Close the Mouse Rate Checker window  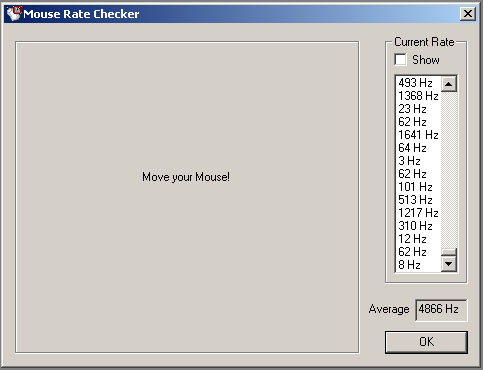[x=468, y=14]
